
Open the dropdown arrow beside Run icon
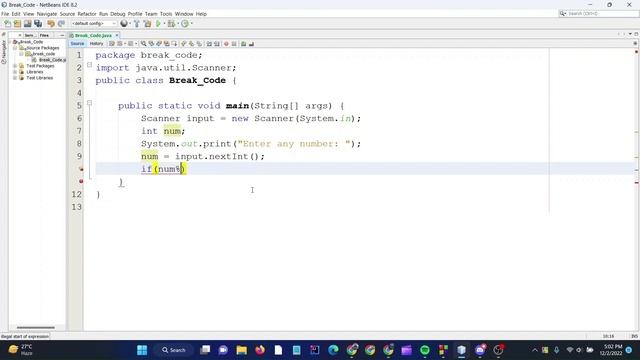click(164, 24)
